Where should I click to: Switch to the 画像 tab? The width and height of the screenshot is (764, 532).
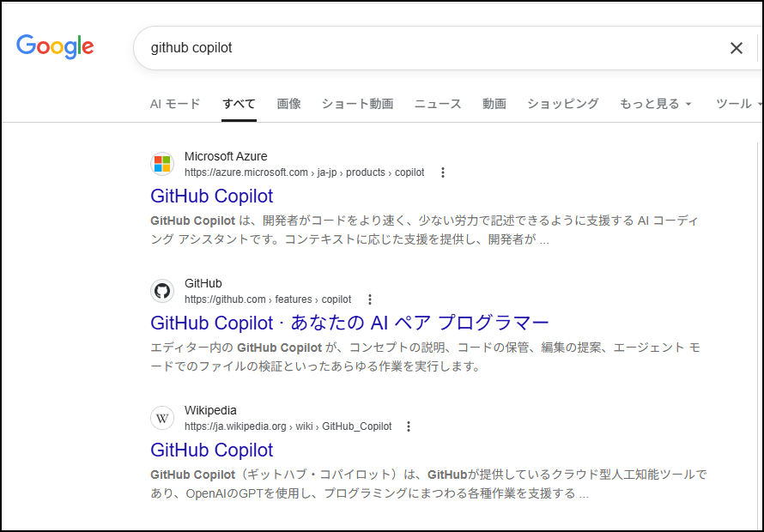point(289,104)
